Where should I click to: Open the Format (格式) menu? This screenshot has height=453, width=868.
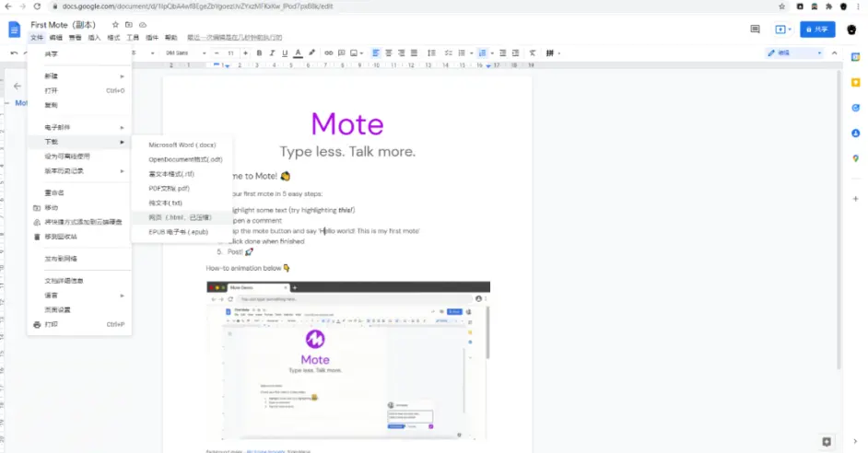[x=113, y=38]
